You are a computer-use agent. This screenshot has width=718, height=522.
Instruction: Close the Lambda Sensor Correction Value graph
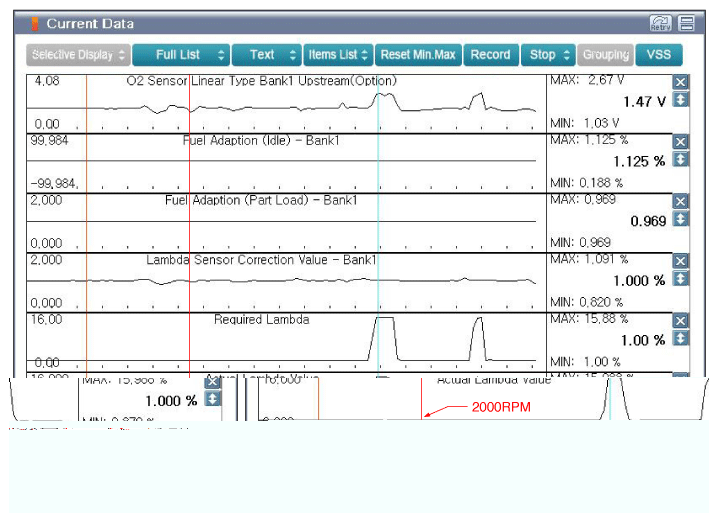click(x=681, y=261)
